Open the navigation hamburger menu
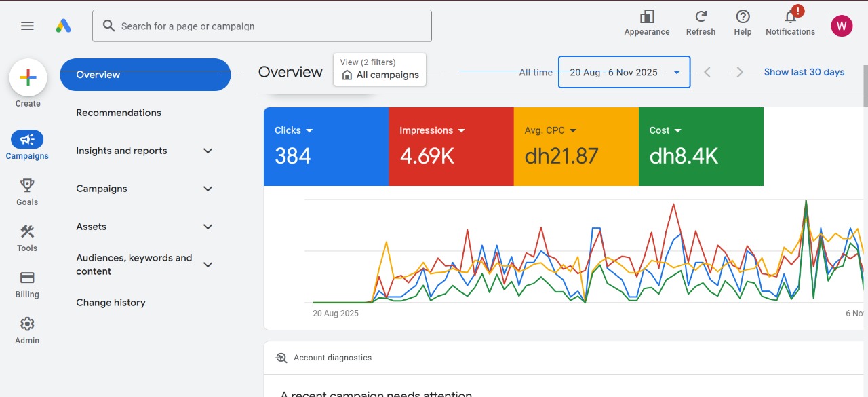This screenshot has width=868, height=397. coord(27,25)
